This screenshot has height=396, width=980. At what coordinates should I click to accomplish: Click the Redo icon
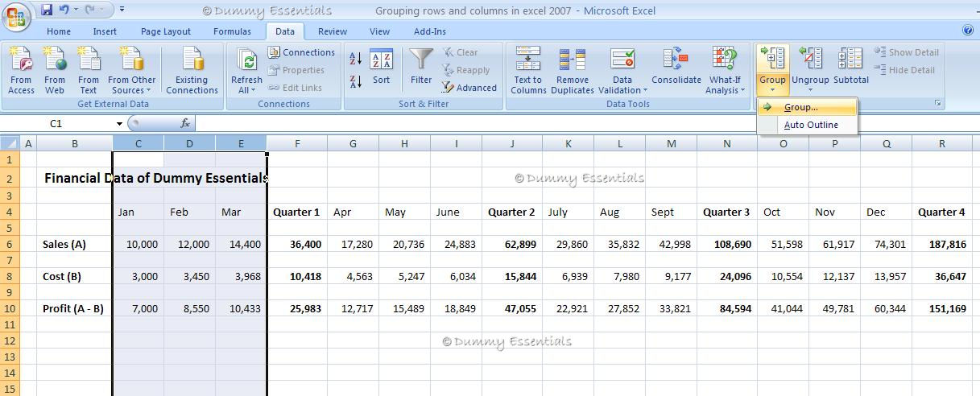[90, 10]
